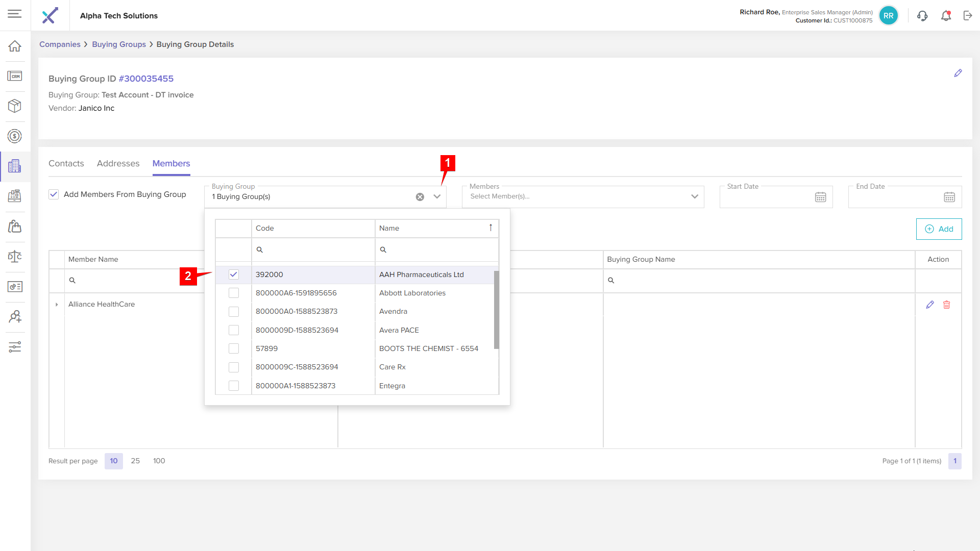Collapse the Buying Group dropdown arrow
This screenshot has width=980, height=551.
point(437,196)
